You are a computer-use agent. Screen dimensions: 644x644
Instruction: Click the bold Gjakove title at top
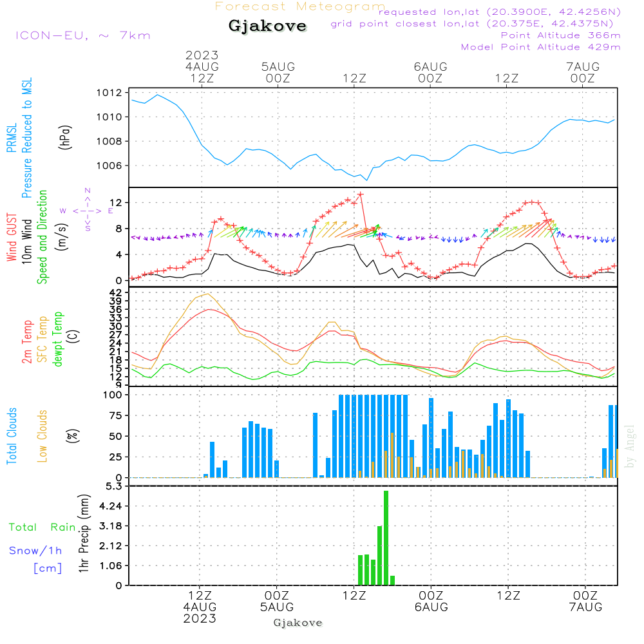[267, 26]
